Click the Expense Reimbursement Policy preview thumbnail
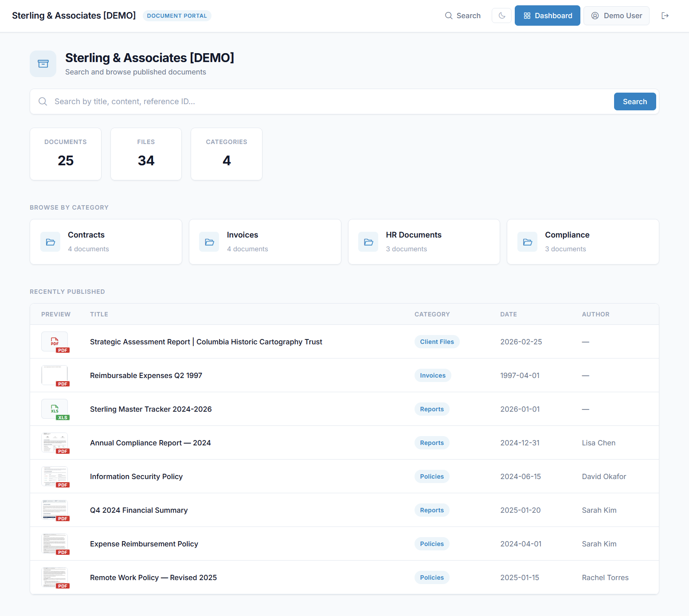 pos(55,544)
